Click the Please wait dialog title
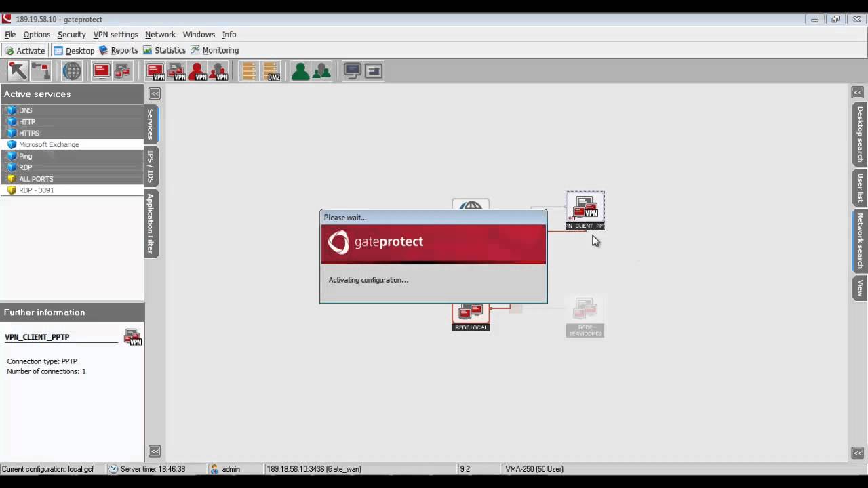 coord(345,218)
